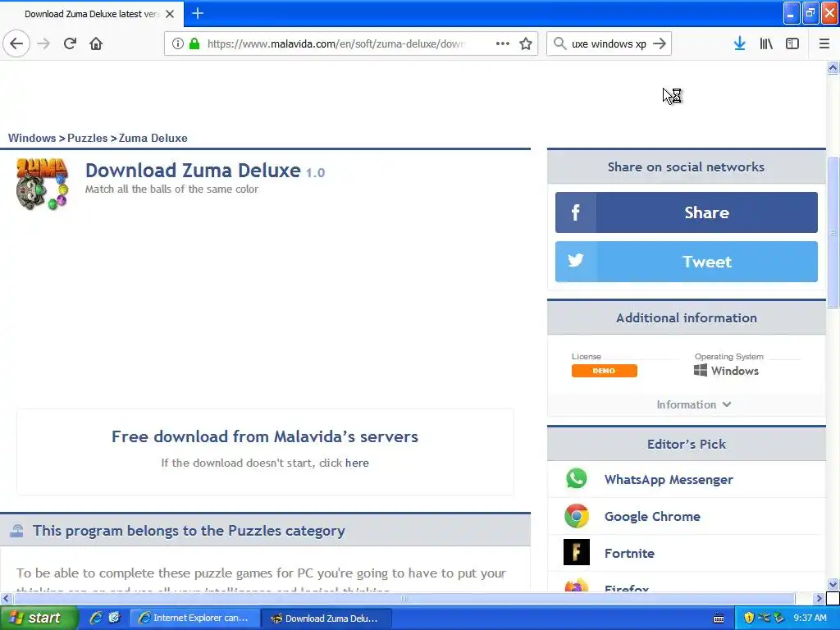Go back using the browser back arrow

pos(16,43)
